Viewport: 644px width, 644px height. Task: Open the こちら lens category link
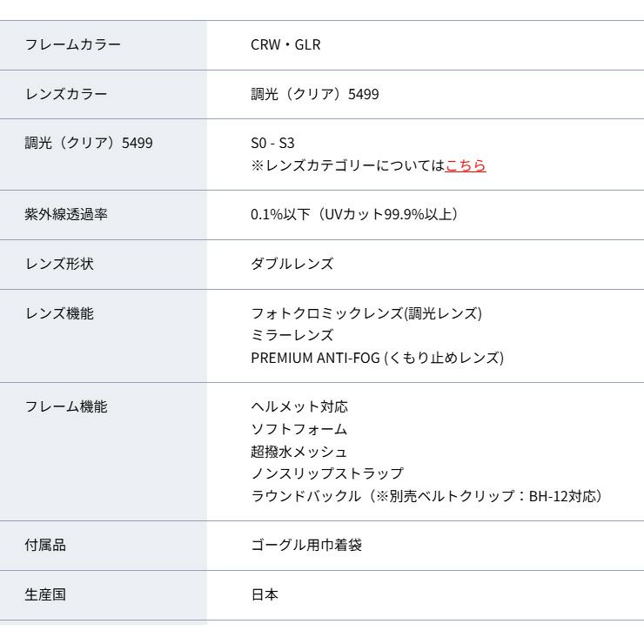pyautogui.click(x=465, y=165)
